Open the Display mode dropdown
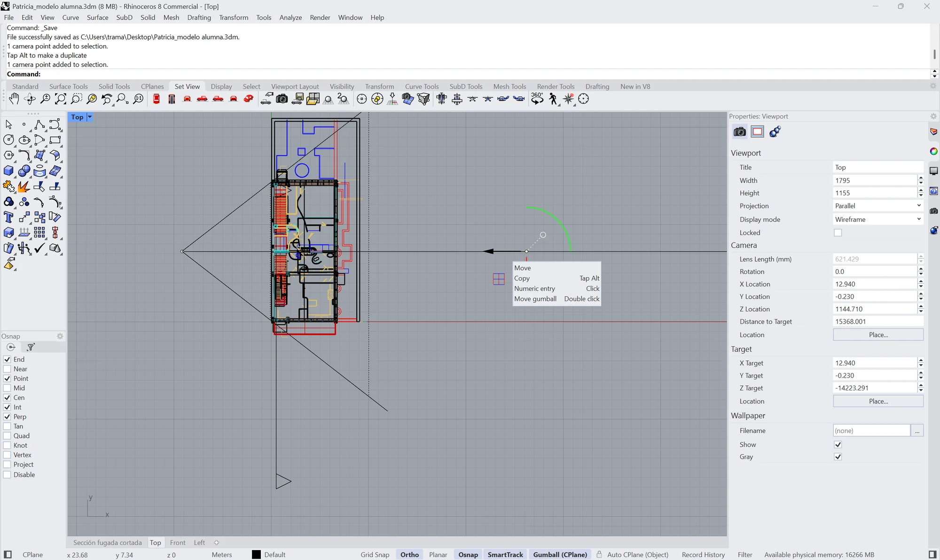 878,219
